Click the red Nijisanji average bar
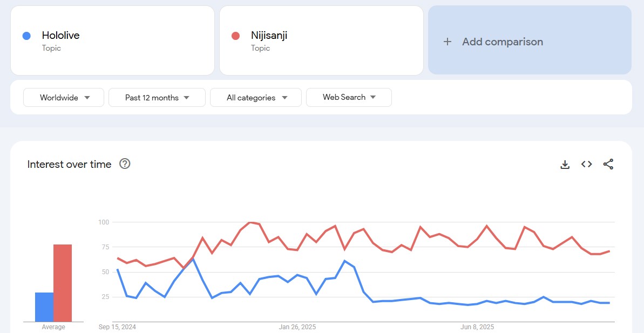The height and width of the screenshot is (333, 644). pyautogui.click(x=63, y=283)
